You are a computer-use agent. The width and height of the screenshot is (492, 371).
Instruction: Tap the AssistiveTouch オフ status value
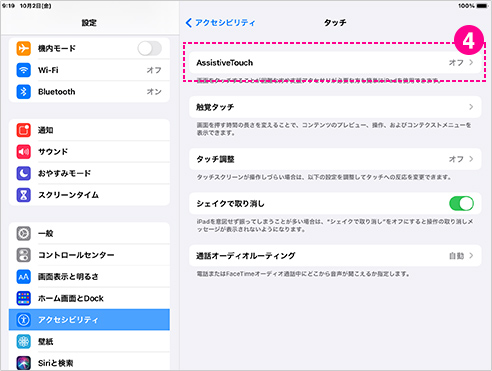[456, 62]
